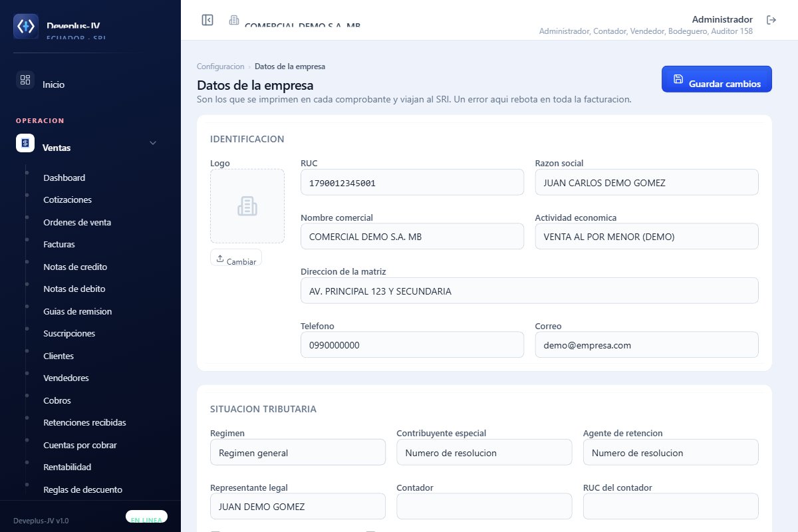Screen dimensions: 798x532
Task: Click the Deveplus-JV v1.0 version text
Action: (41, 521)
